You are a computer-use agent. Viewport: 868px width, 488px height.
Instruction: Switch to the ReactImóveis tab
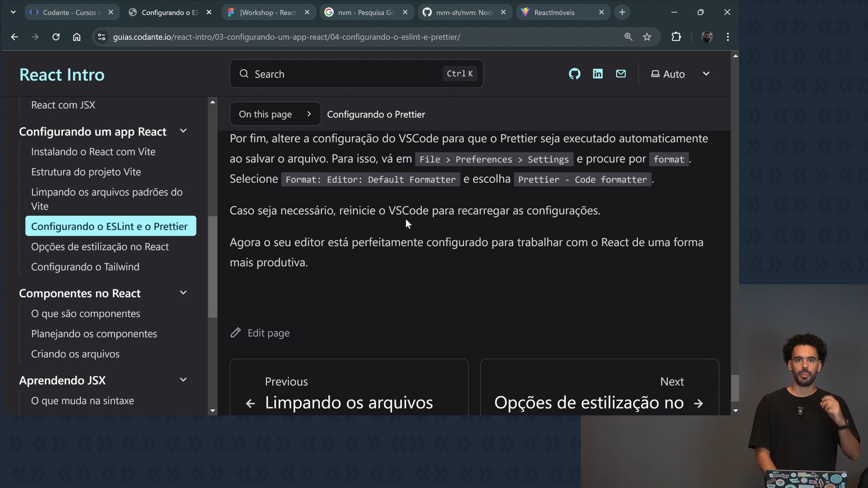(x=562, y=12)
